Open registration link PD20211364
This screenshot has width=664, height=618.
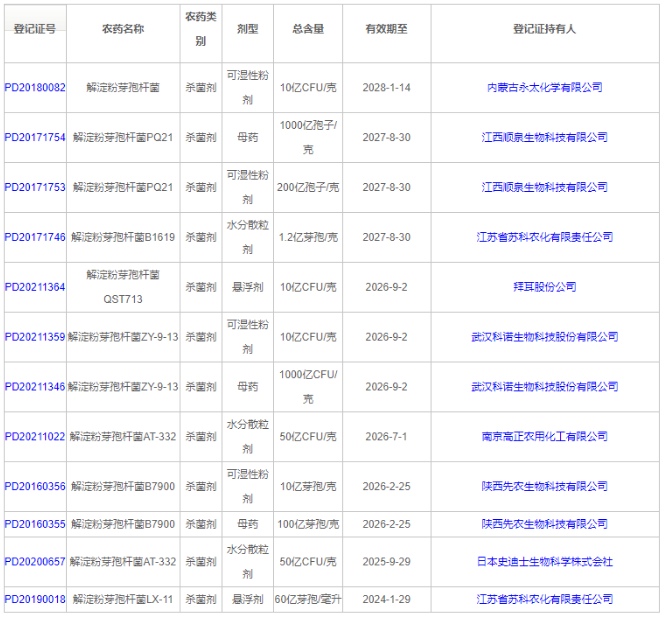[x=35, y=288]
